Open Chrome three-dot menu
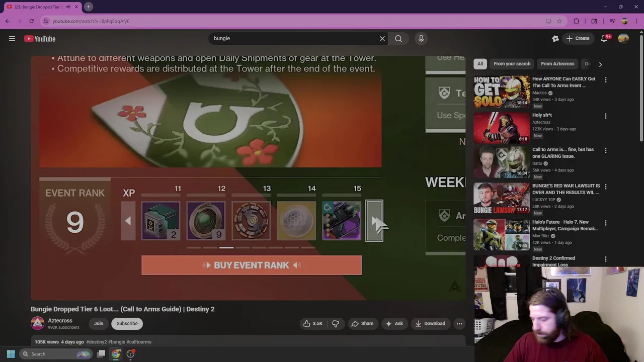The width and height of the screenshot is (644, 362). (636, 21)
